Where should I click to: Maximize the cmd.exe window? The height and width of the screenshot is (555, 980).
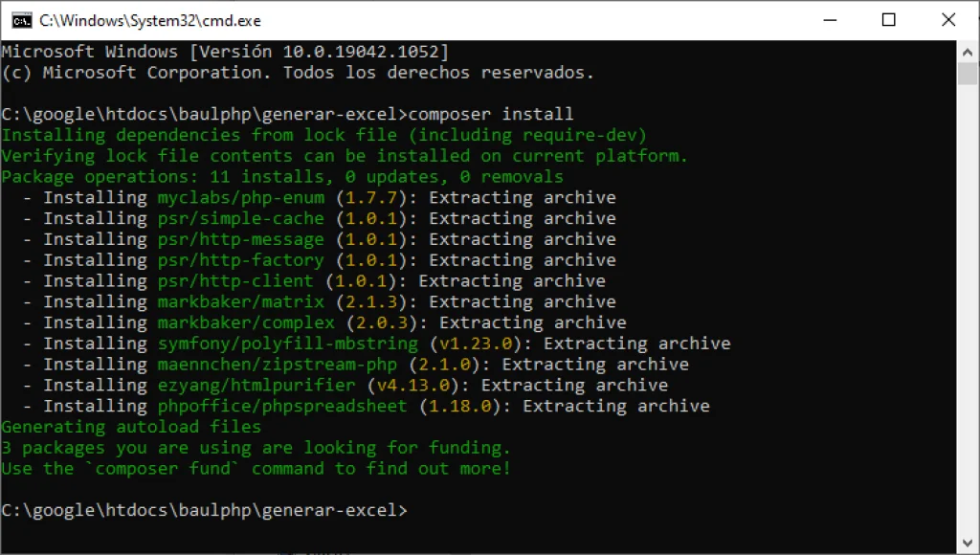click(x=889, y=20)
